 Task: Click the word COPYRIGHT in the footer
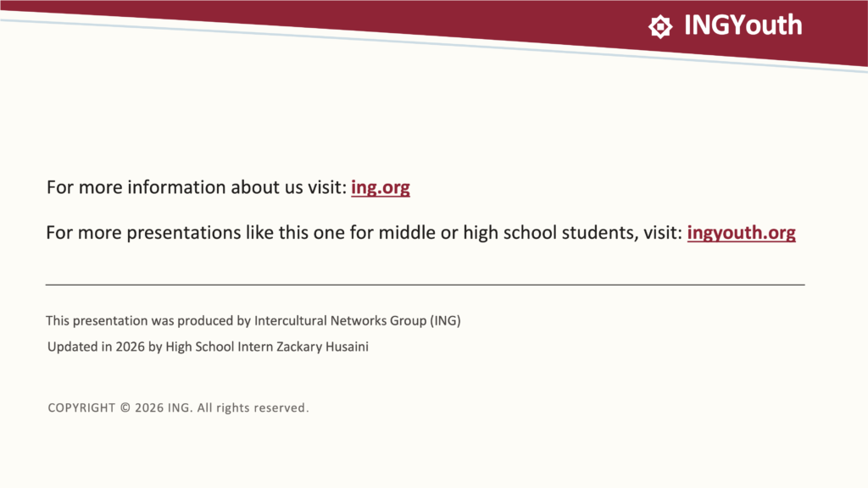point(81,408)
